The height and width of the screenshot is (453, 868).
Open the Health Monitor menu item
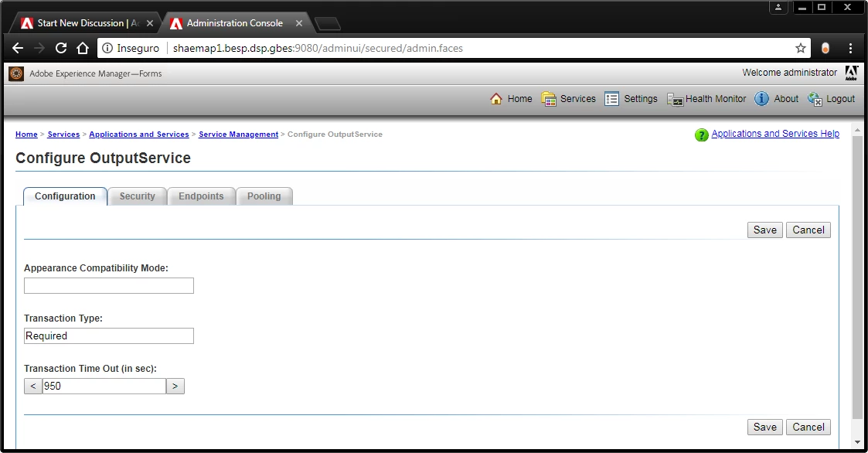(x=716, y=99)
